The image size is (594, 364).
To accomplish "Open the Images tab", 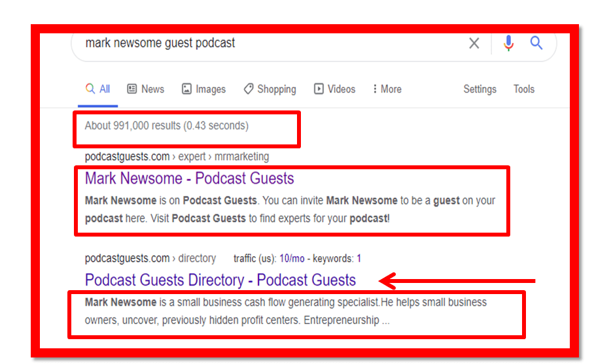I will pyautogui.click(x=203, y=89).
